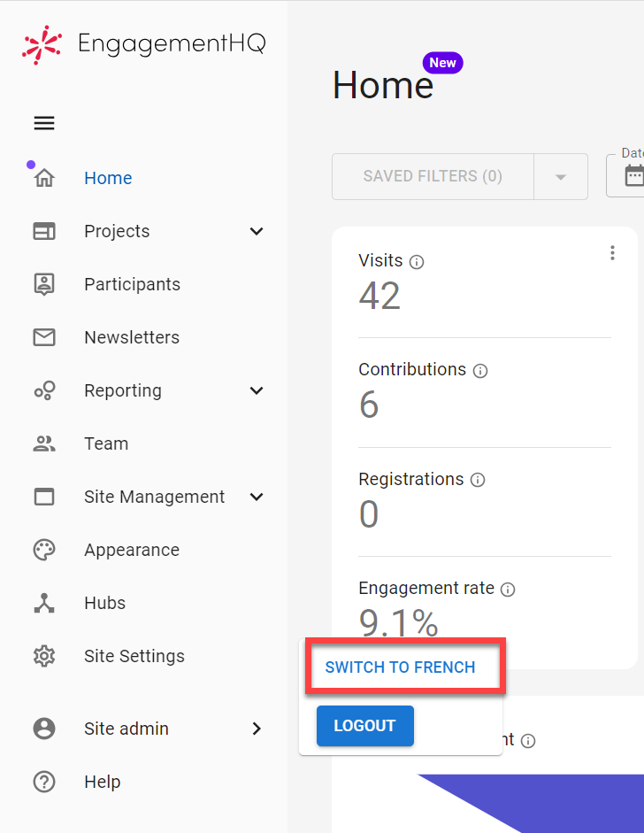Open Site Settings menu item
The image size is (644, 833).
[x=134, y=656]
